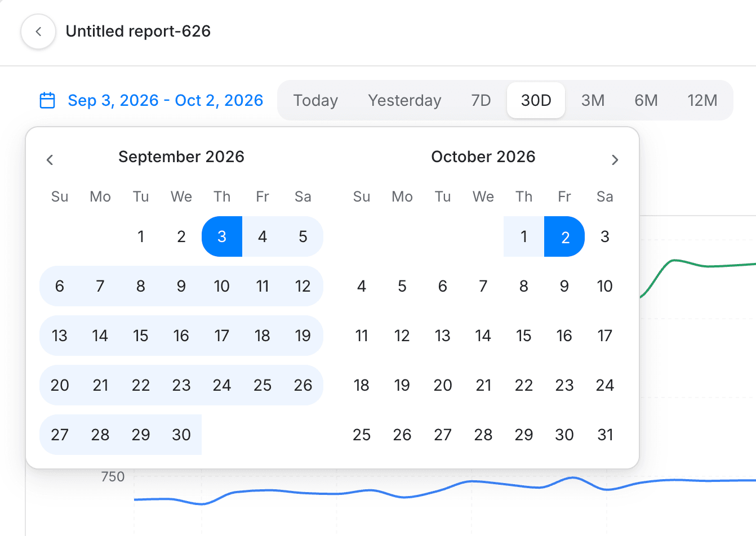Switch to the 7D range
756x536 pixels.
click(481, 100)
